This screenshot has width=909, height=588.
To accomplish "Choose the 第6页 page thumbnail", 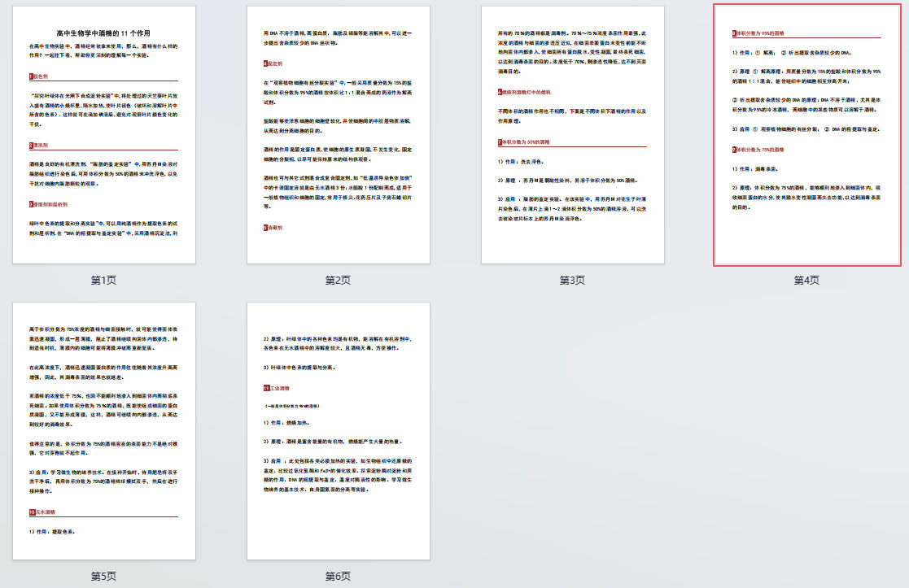I will pos(338,430).
